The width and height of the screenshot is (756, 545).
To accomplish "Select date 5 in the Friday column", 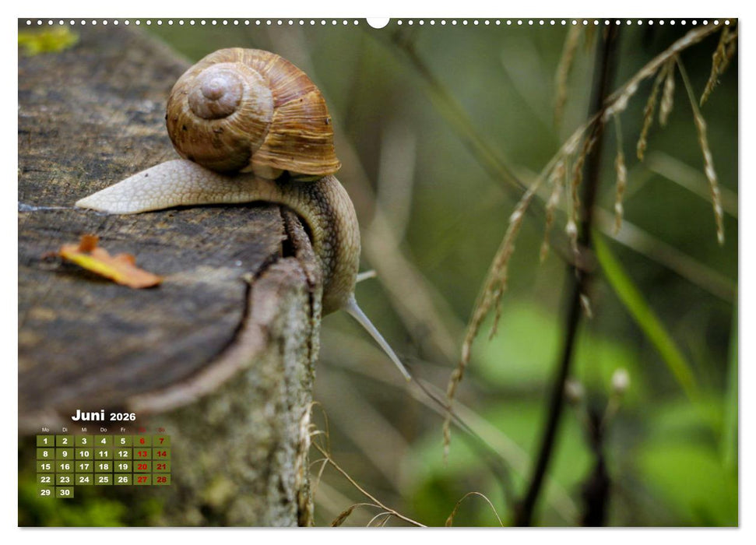I will point(123,441).
